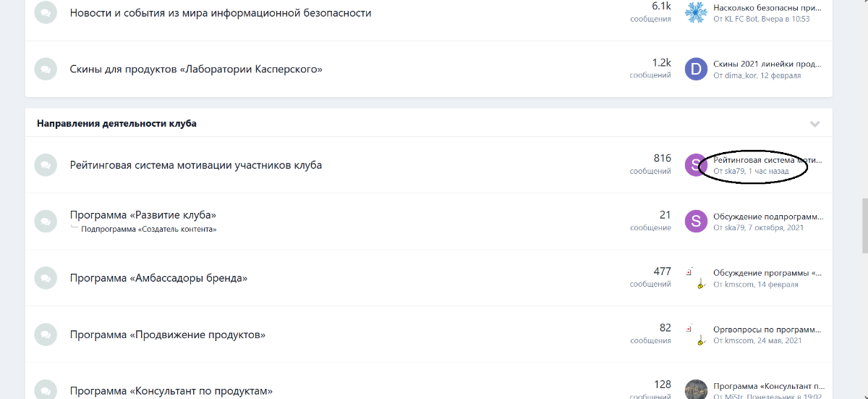Open latest topic Рейтинговая система моти…
This screenshot has height=399, width=868.
[x=767, y=159]
